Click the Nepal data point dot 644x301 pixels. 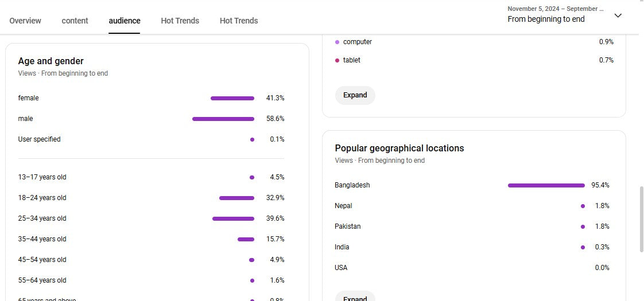[x=583, y=206]
